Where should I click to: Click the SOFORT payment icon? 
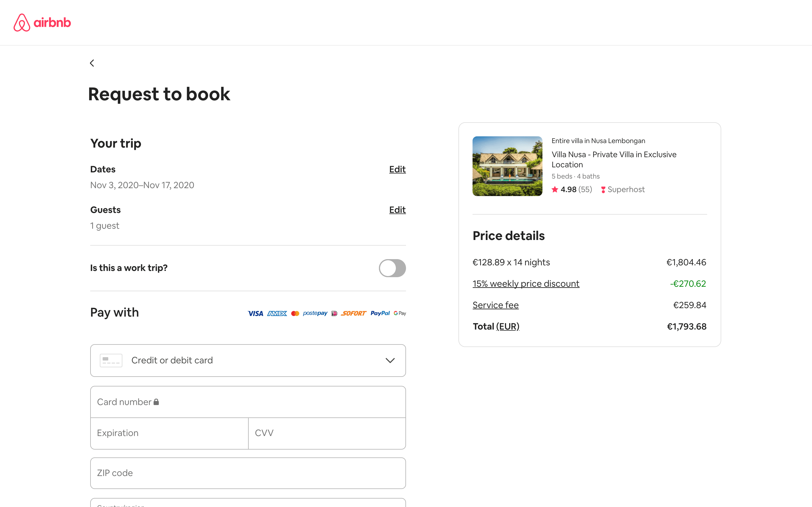[354, 313]
